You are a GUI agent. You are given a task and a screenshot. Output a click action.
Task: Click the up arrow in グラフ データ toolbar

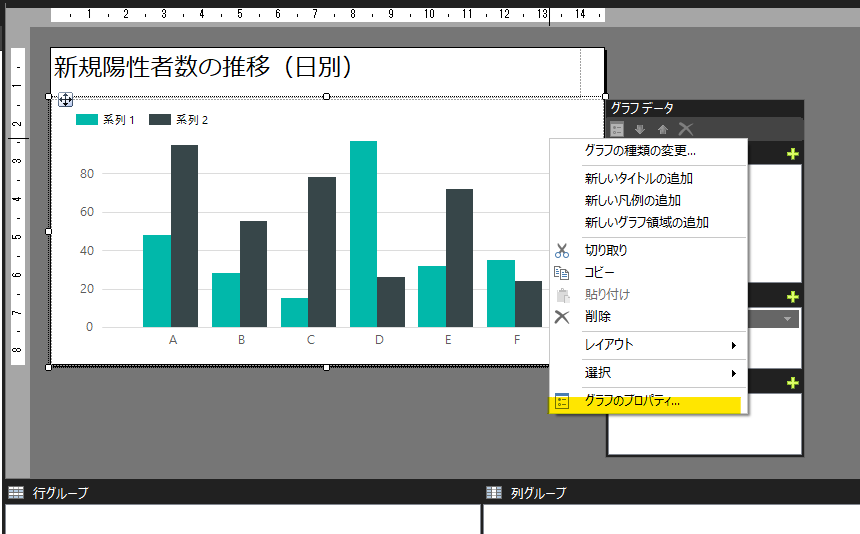tap(662, 129)
